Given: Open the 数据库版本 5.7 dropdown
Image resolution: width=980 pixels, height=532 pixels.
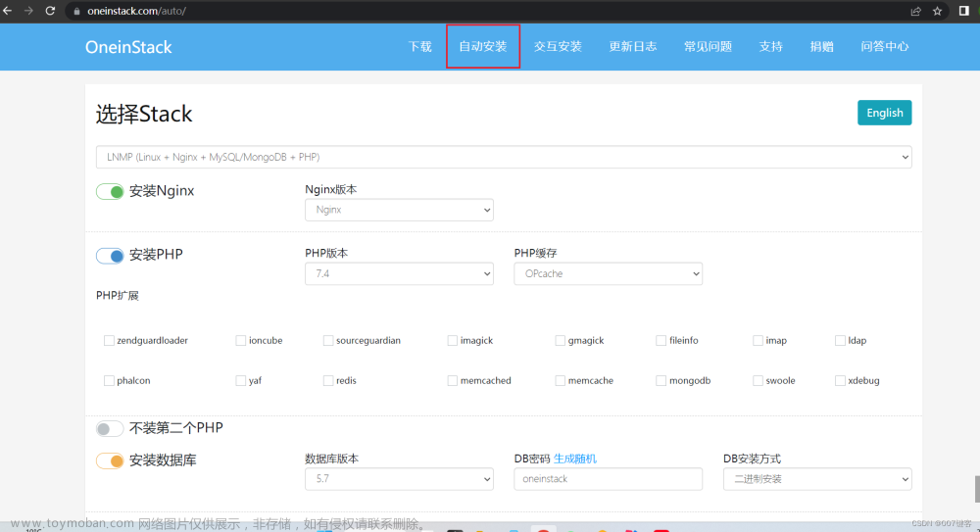Looking at the screenshot, I should point(399,479).
